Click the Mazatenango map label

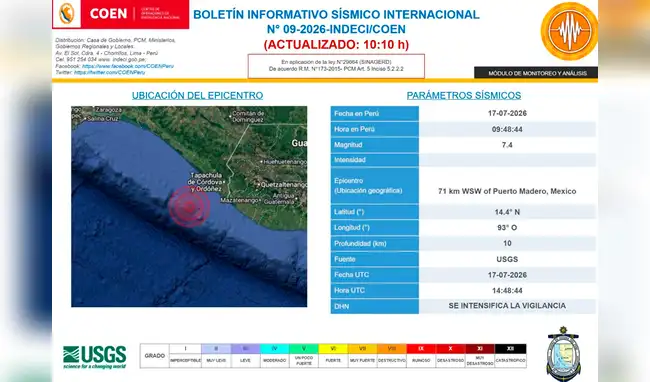pos(240,201)
